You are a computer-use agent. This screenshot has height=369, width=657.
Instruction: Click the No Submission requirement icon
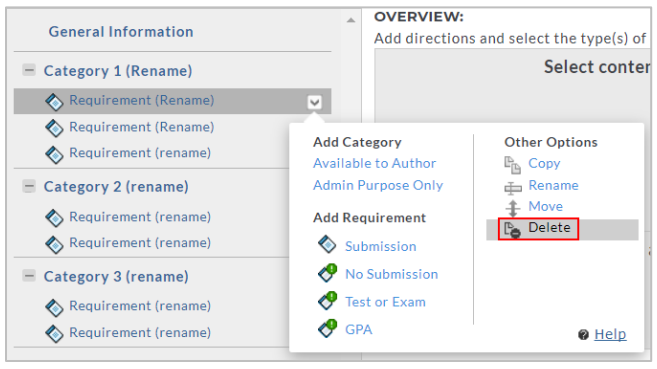coord(327,273)
